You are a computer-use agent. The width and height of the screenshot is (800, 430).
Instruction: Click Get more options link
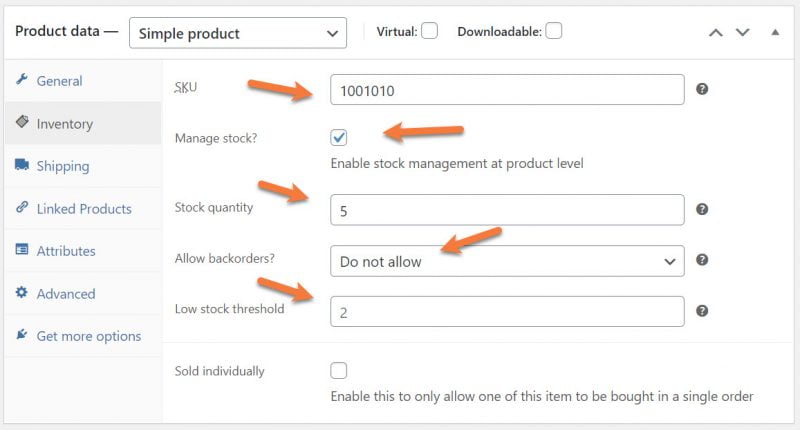(88, 336)
